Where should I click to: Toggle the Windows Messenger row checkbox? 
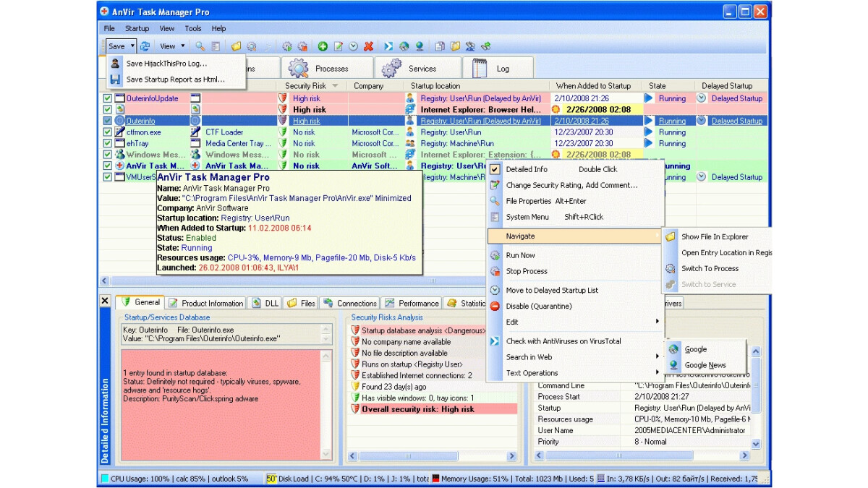pos(108,155)
